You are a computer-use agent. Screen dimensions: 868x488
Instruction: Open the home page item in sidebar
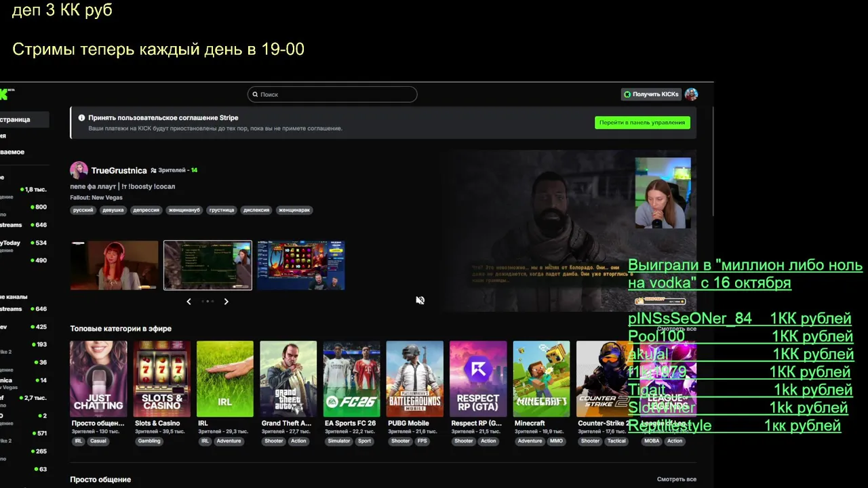(x=24, y=119)
